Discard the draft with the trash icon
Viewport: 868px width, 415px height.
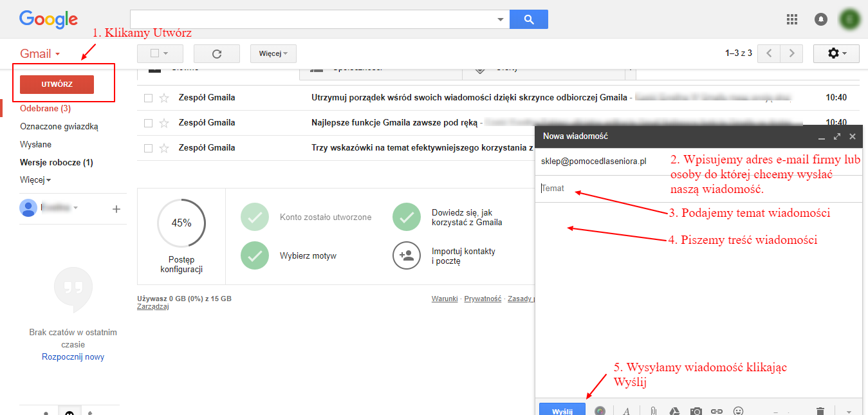coord(820,411)
